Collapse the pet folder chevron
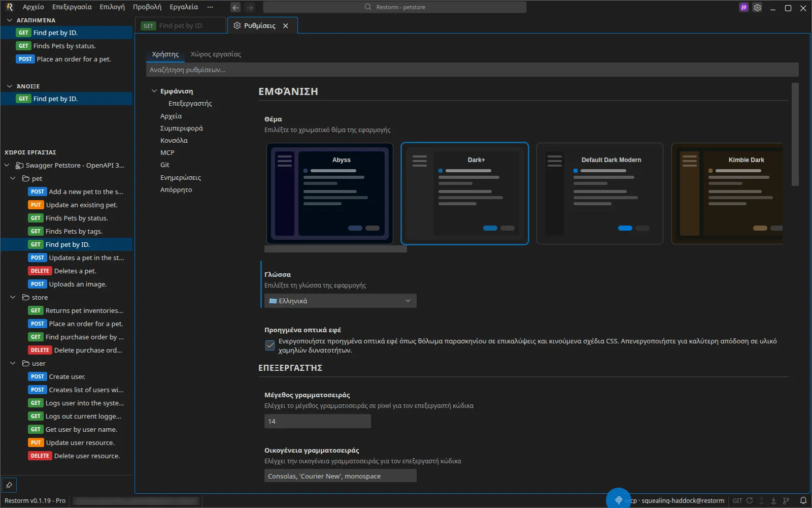 click(13, 178)
